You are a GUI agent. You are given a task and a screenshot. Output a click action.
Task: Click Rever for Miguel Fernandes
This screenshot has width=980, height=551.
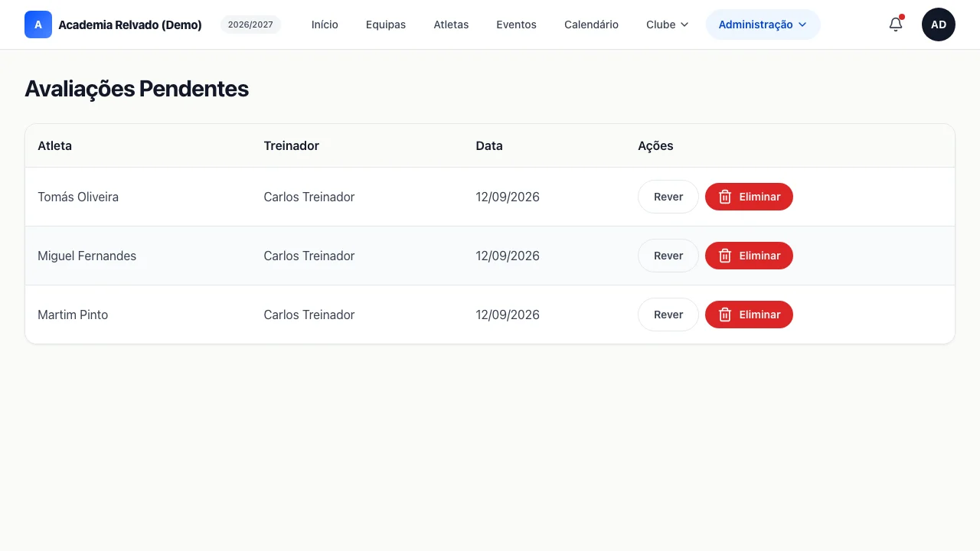pyautogui.click(x=668, y=256)
